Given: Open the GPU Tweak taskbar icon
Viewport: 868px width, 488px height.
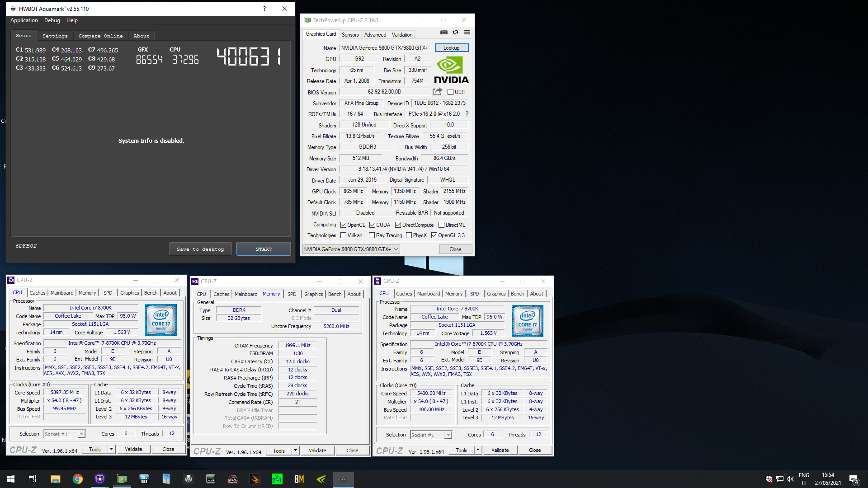Looking at the screenshot, I should (x=233, y=479).
